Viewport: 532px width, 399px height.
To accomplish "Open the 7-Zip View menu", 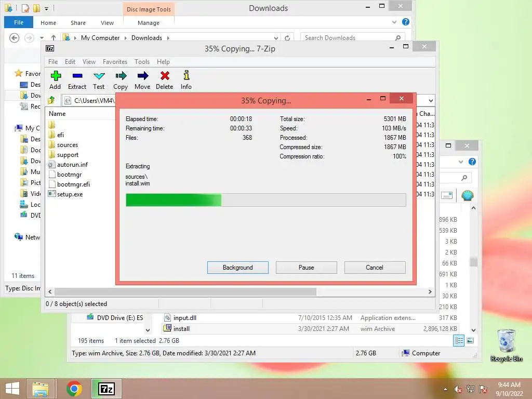I will tap(89, 62).
